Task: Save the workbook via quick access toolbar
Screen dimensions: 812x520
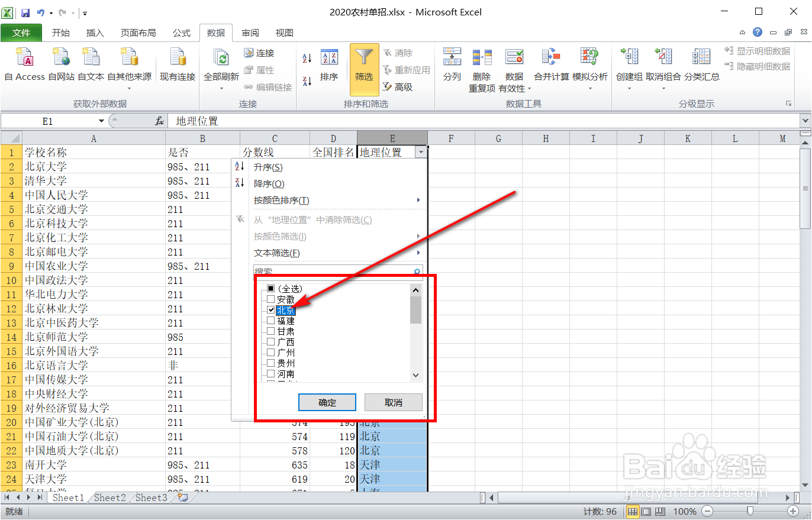Action: point(25,12)
